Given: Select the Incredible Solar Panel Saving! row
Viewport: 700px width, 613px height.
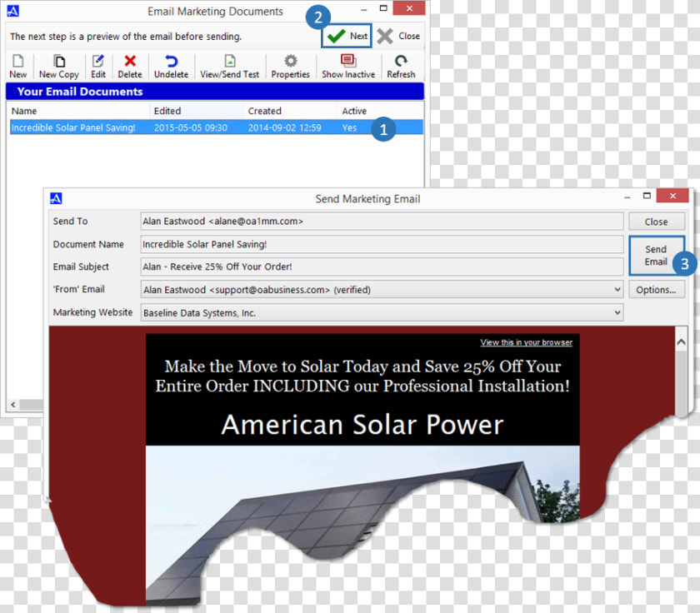Looking at the screenshot, I should pyautogui.click(x=216, y=127).
